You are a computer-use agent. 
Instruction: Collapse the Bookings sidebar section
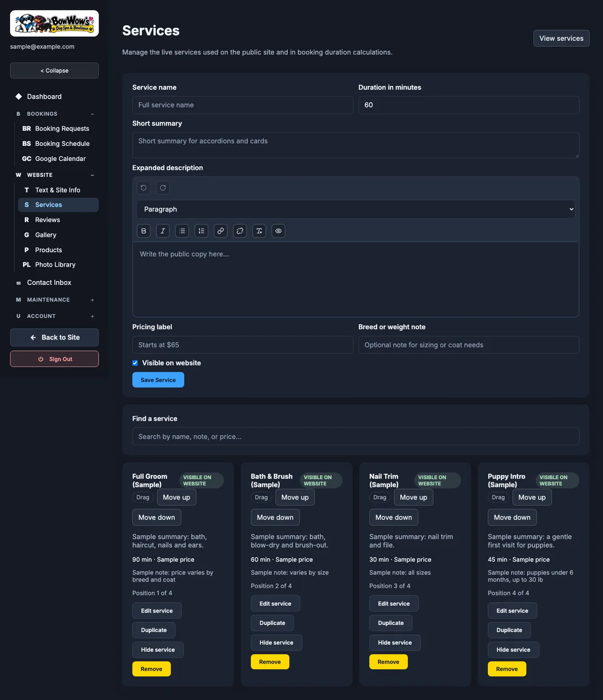coord(92,114)
